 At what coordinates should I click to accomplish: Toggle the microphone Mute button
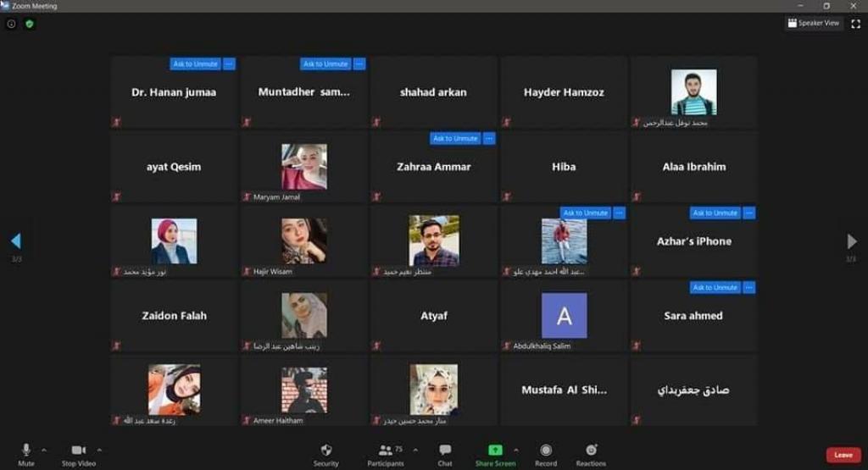coord(26,450)
